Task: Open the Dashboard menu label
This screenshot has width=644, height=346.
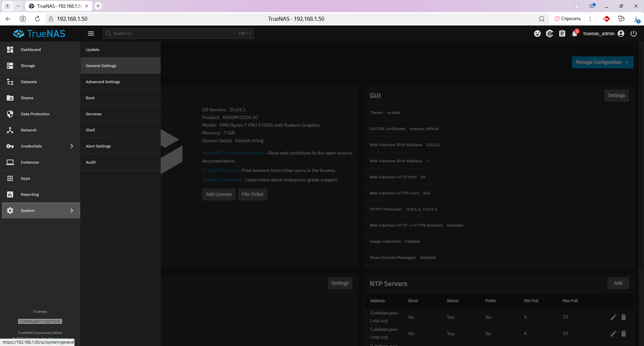Action: [31, 50]
